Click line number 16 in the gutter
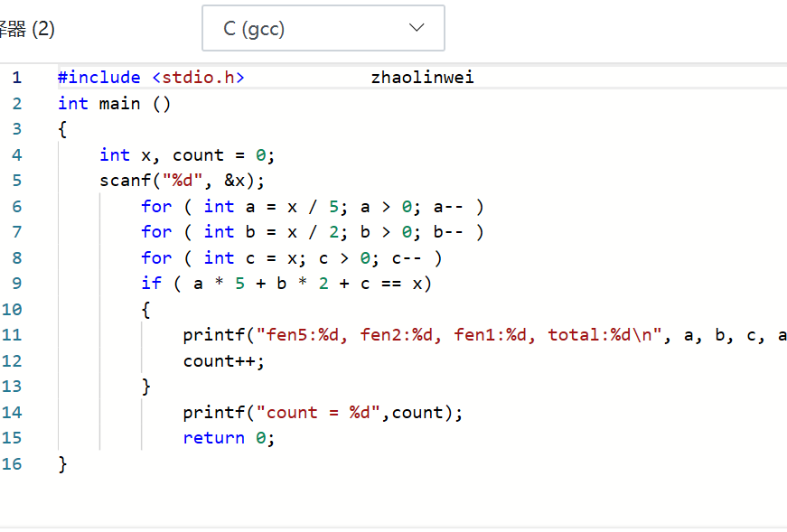787x532 pixels. click(12, 464)
